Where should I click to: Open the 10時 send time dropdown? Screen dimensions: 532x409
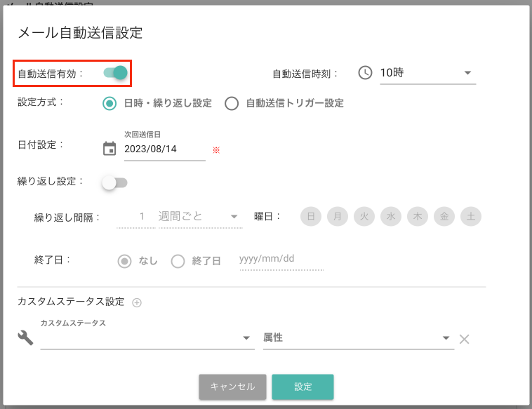click(428, 73)
